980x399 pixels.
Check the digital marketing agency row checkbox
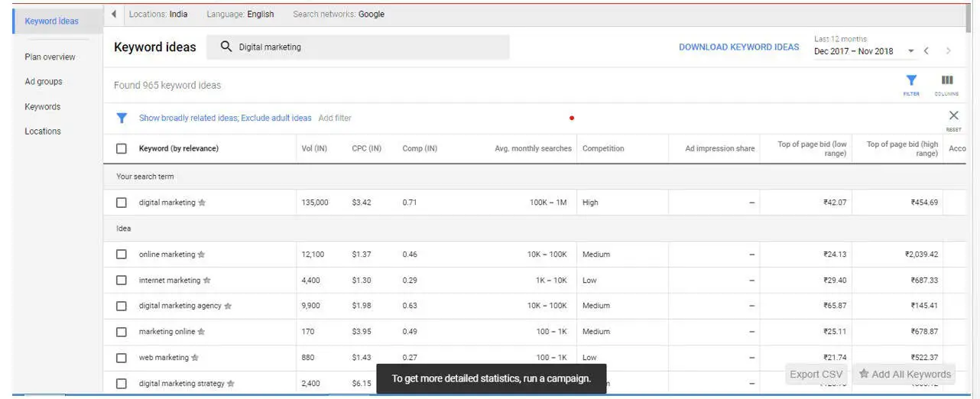pos(122,306)
